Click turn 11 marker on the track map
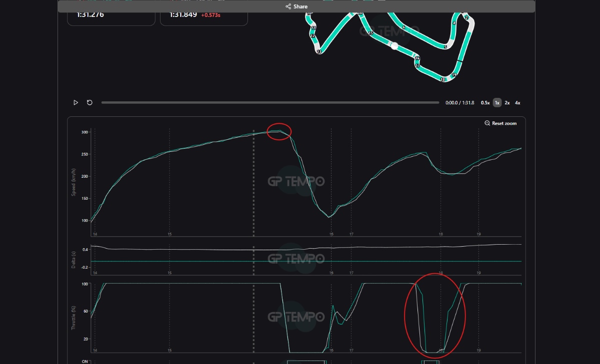 point(313,28)
